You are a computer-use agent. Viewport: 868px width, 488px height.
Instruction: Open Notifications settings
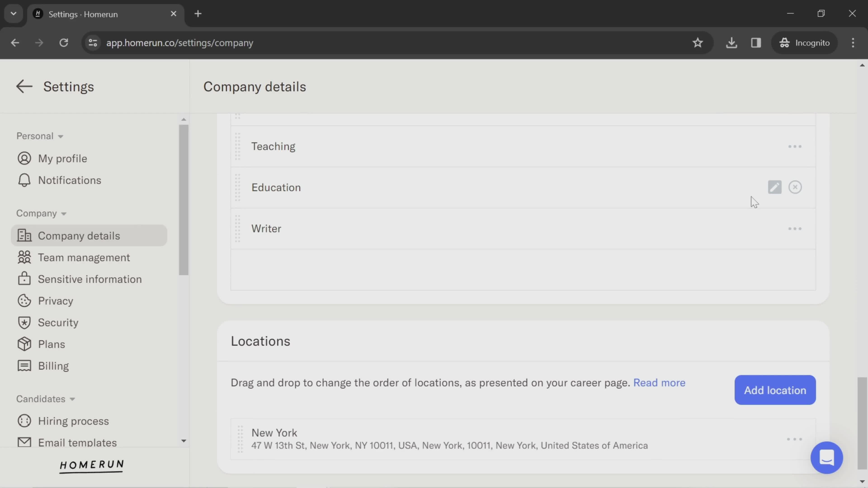click(x=69, y=180)
